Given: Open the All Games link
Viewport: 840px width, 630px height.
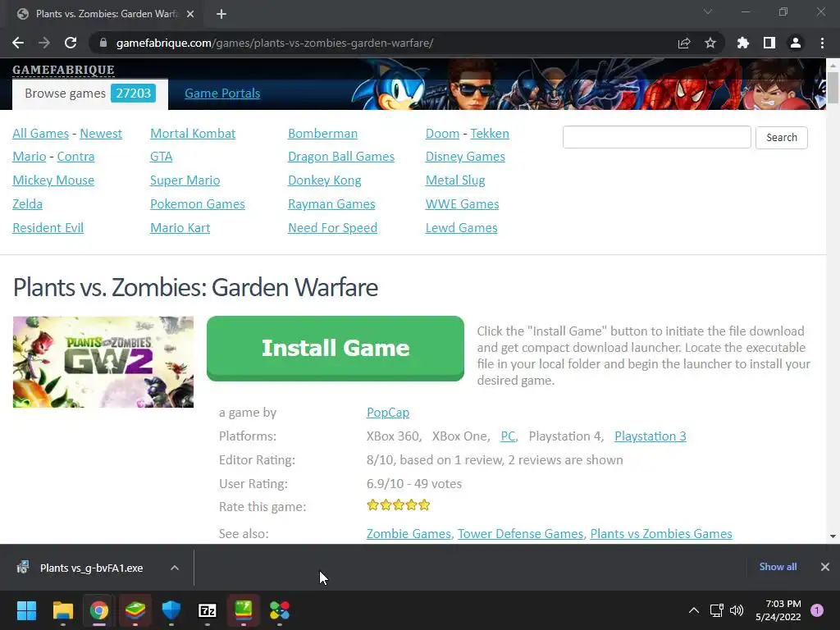Looking at the screenshot, I should point(41,134).
